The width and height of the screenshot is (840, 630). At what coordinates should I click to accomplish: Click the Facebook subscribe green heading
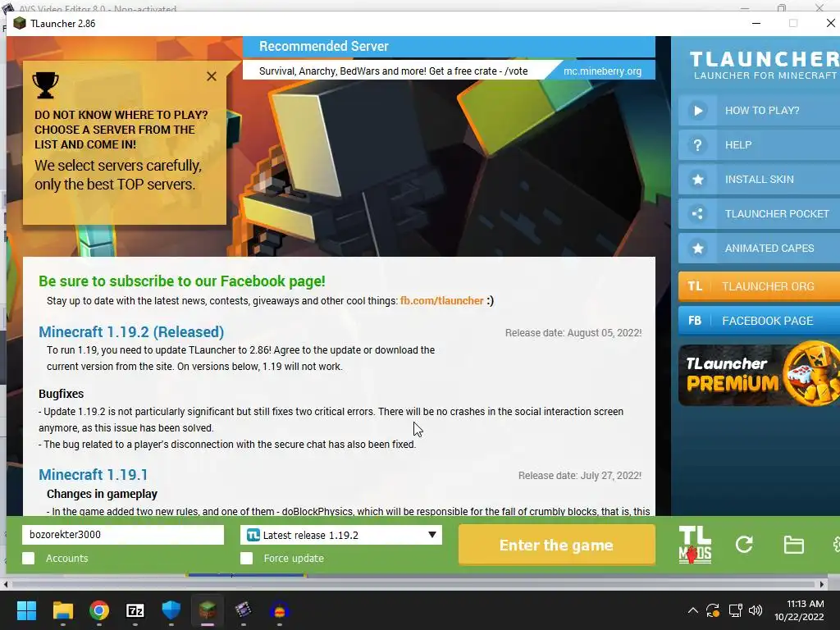click(x=182, y=281)
